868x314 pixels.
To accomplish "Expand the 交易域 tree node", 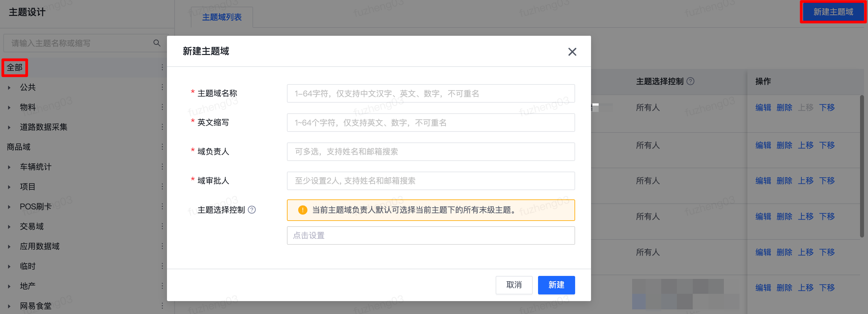I will tap(9, 227).
